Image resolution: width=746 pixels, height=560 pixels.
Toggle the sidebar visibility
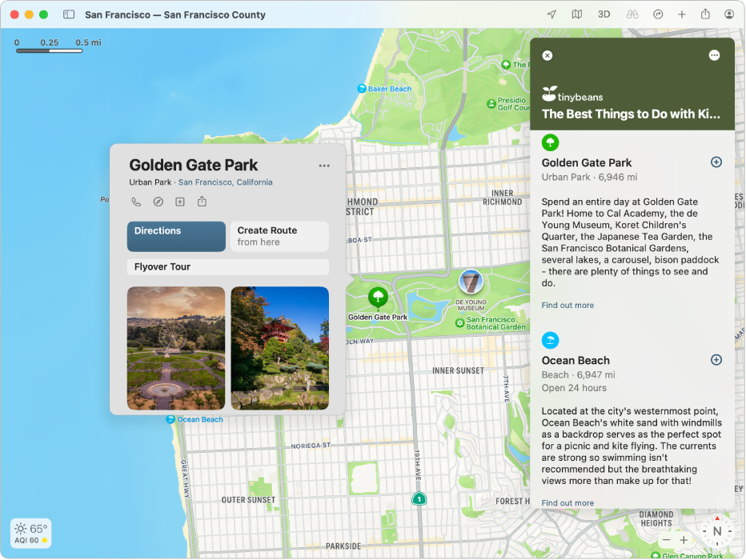70,14
